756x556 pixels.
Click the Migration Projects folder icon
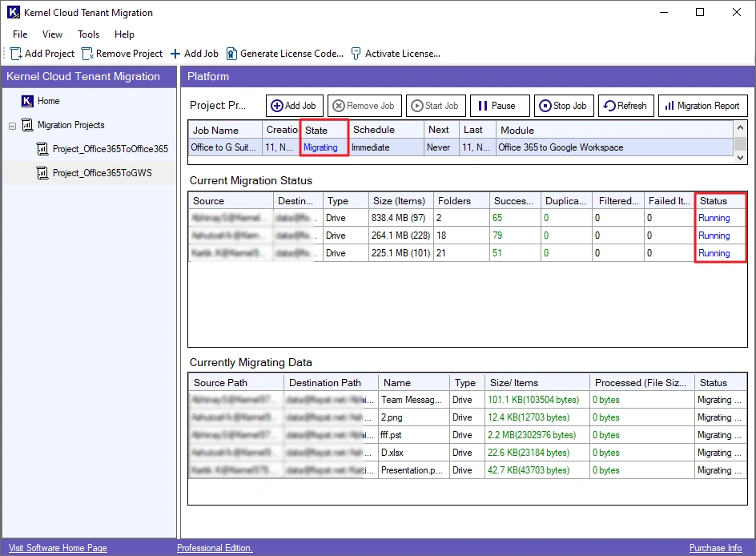point(27,125)
